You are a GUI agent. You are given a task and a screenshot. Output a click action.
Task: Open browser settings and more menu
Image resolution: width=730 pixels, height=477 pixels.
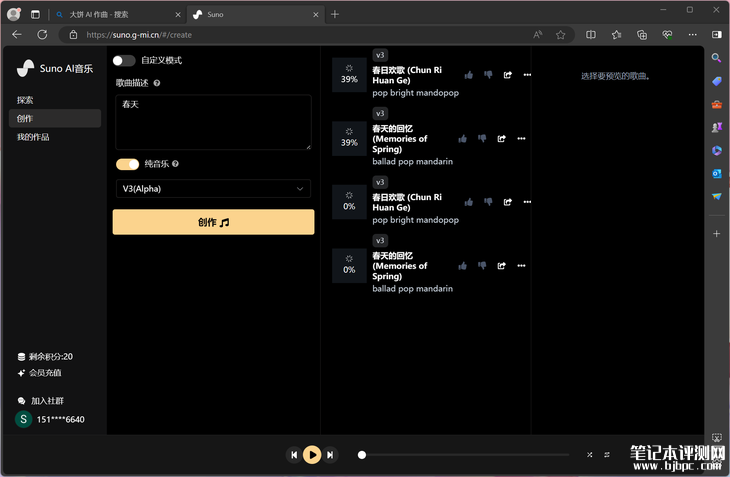693,34
